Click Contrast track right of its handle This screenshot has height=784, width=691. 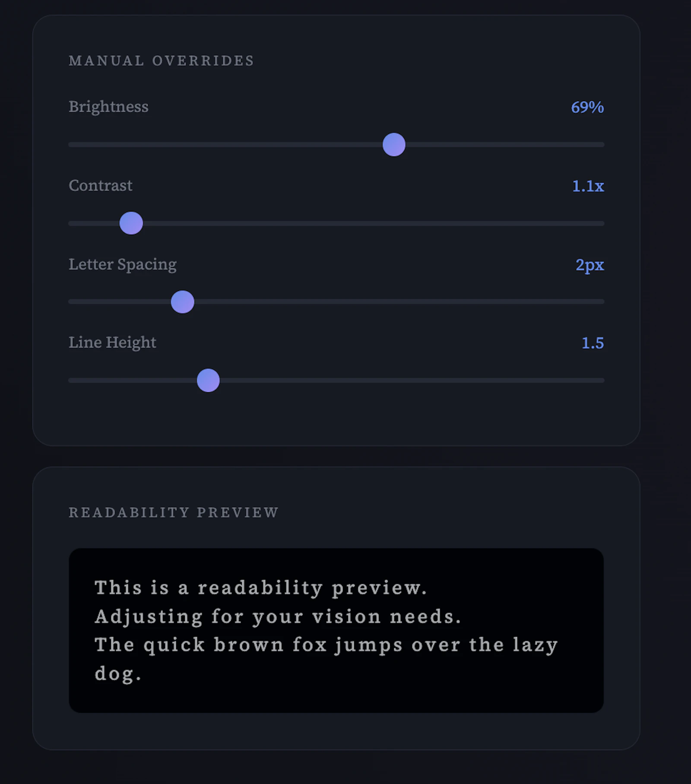coord(374,223)
